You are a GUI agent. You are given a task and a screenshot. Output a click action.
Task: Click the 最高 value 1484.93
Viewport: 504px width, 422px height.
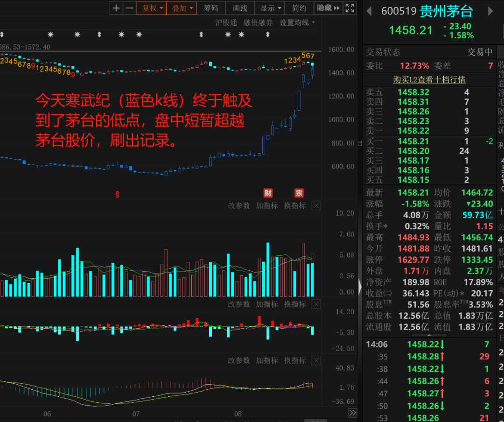(x=413, y=237)
